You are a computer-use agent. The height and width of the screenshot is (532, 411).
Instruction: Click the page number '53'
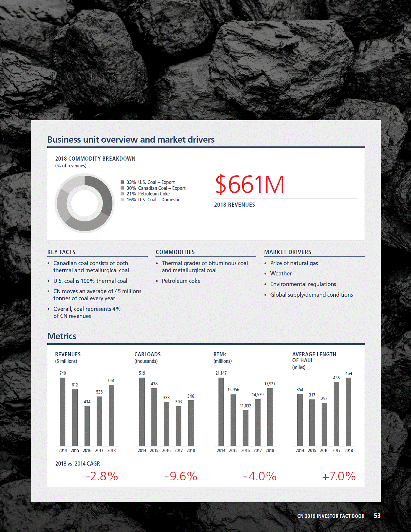(377, 516)
